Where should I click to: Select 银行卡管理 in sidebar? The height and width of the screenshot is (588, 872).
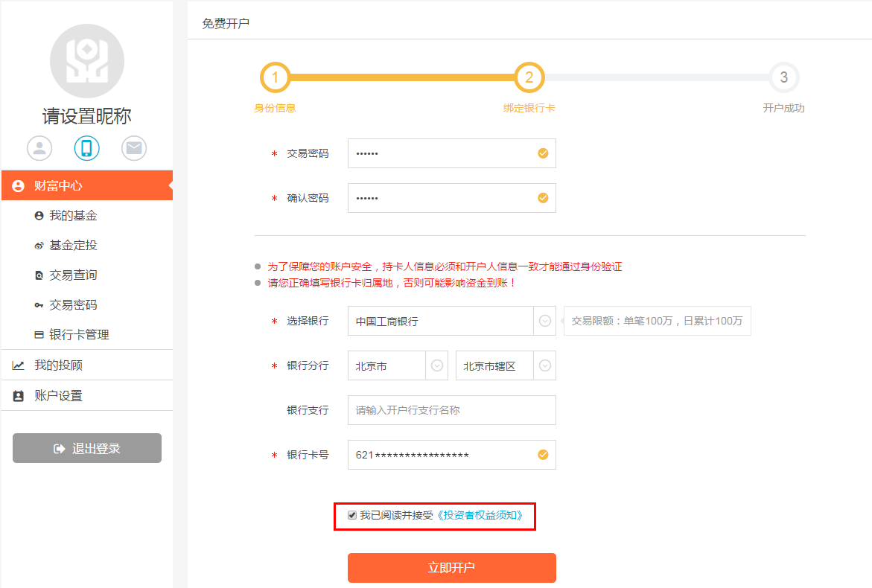79,335
